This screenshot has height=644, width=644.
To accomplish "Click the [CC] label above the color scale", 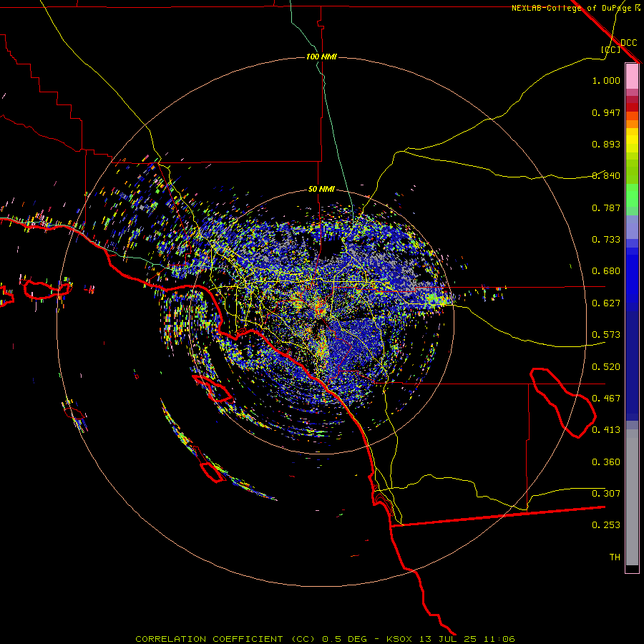I will (610, 49).
